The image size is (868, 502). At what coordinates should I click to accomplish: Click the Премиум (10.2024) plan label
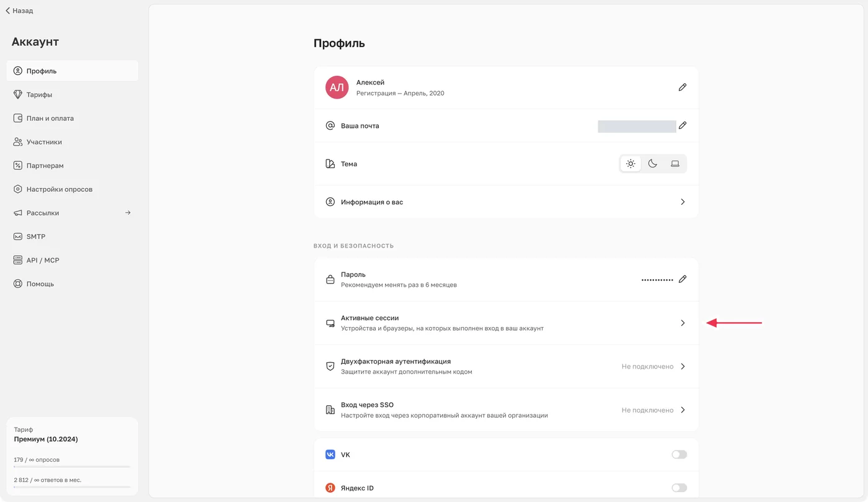46,439
